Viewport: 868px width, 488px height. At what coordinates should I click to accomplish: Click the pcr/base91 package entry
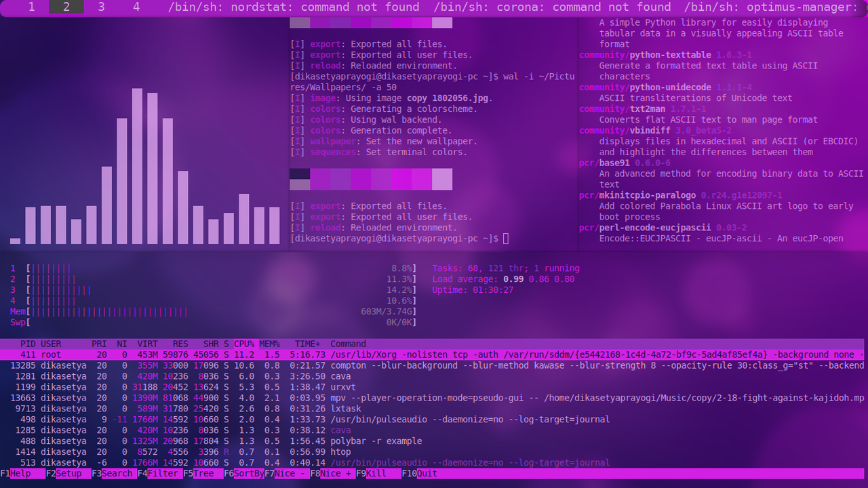(x=625, y=163)
